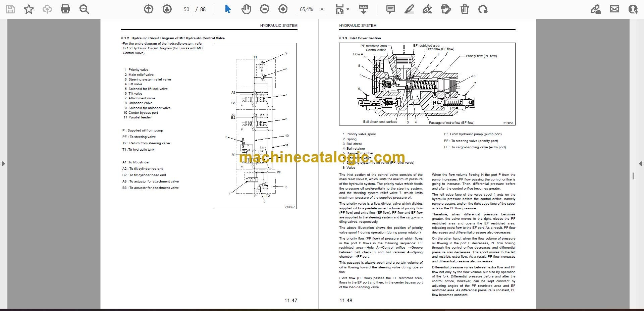Click the text 'A1 :To lift cylinder'
This screenshot has height=311, width=644.
[x=136, y=162]
